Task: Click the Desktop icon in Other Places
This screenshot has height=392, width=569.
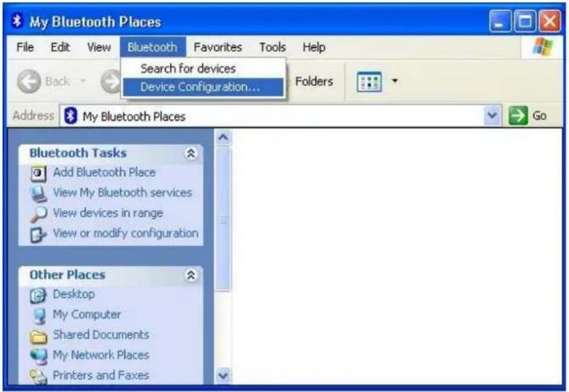Action: tap(38, 296)
